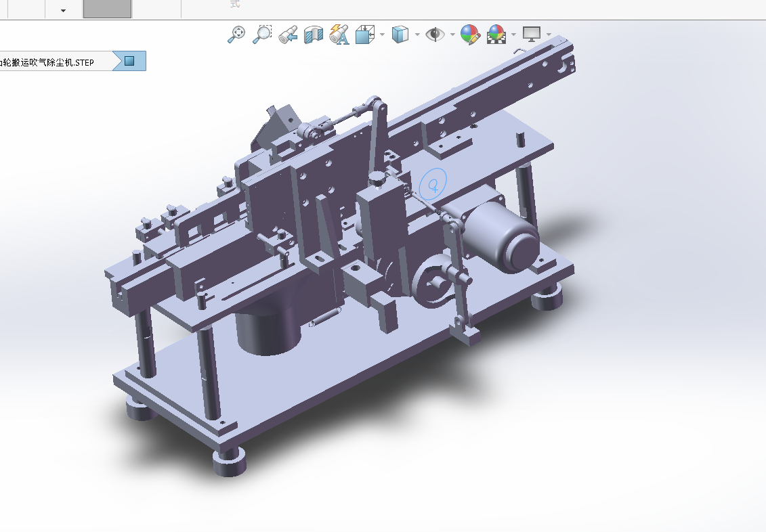The image size is (766, 532).
Task: Open the Edit Appearance color tool
Action: (x=470, y=35)
